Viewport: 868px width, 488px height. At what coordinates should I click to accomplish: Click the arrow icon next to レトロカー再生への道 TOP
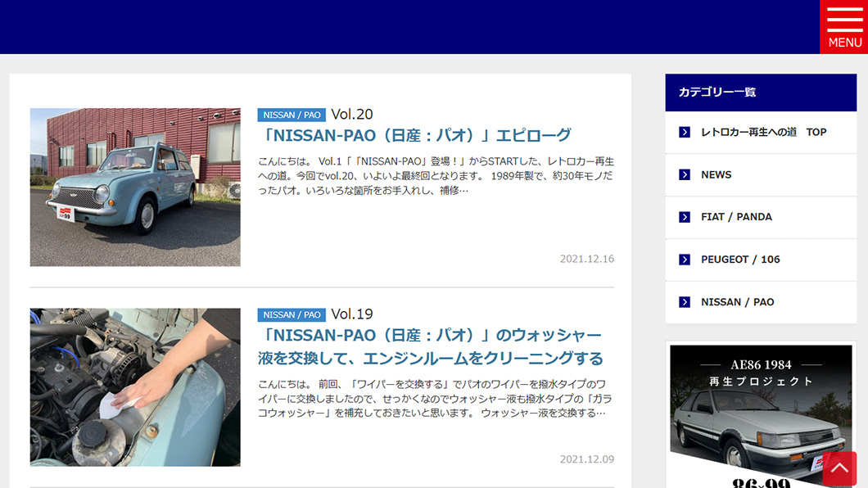pos(685,132)
